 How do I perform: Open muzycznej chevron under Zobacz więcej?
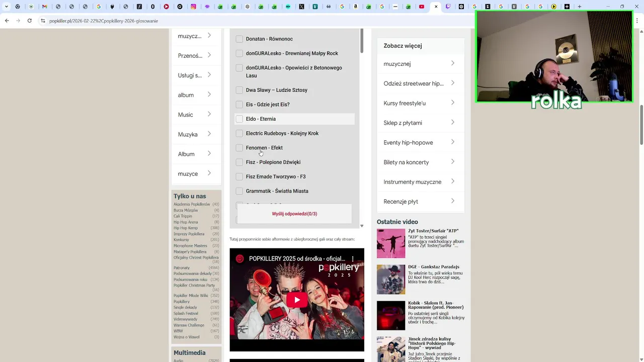pos(453,63)
